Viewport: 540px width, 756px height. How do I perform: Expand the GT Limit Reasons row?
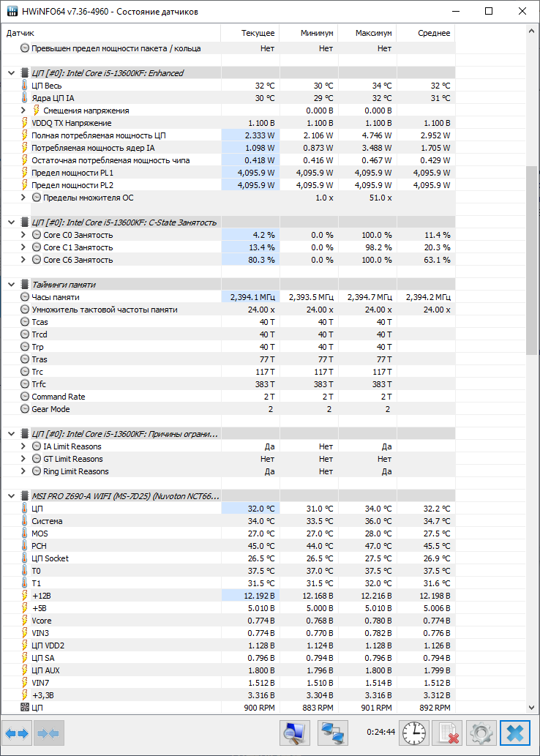[23, 459]
